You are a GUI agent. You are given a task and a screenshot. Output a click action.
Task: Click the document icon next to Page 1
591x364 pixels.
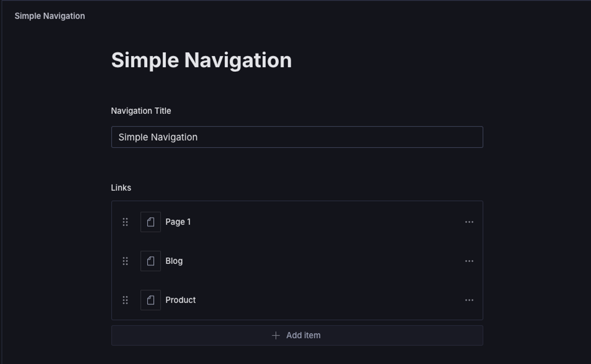point(150,222)
